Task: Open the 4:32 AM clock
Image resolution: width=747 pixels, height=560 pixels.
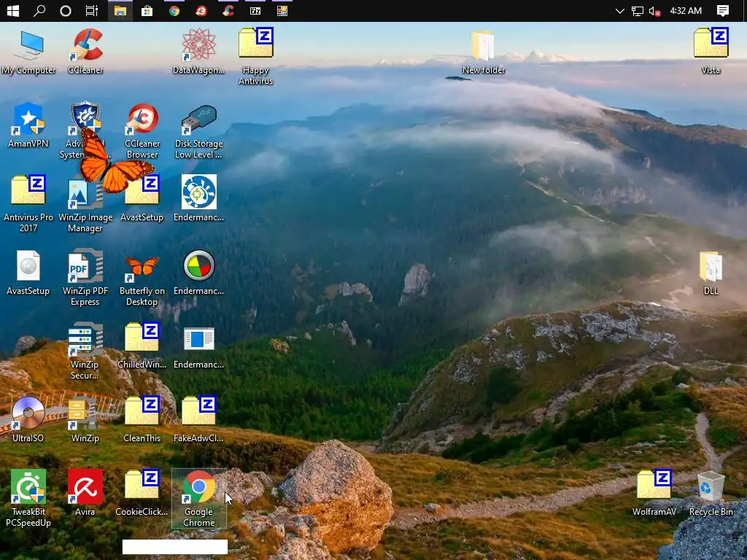Action: tap(686, 10)
